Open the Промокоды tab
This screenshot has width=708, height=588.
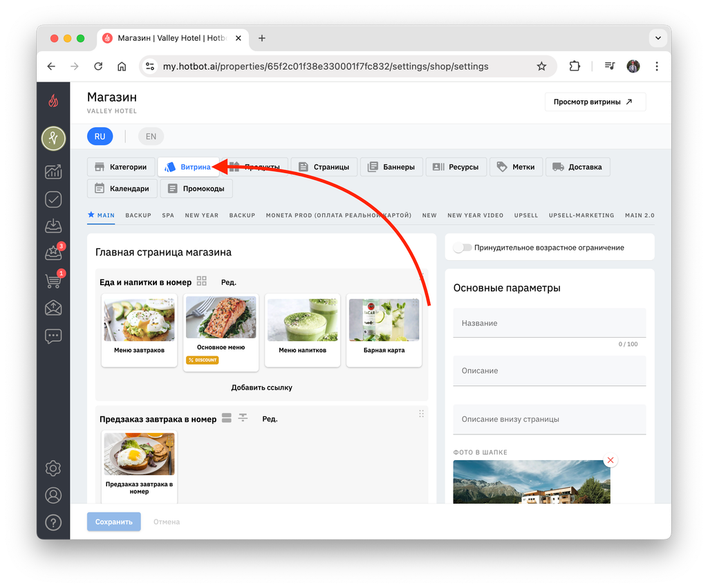tap(196, 188)
